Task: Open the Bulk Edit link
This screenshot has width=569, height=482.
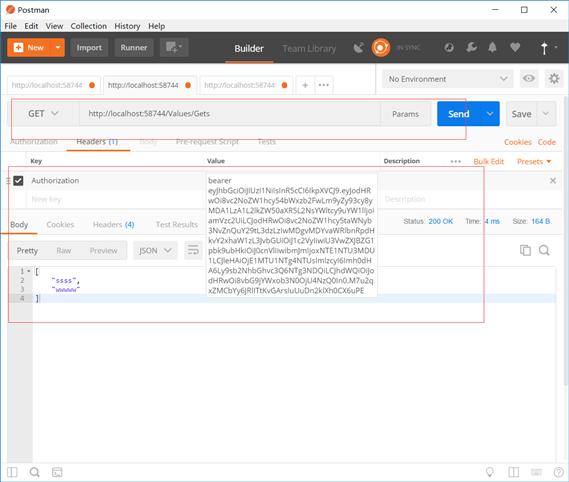Action: (488, 162)
